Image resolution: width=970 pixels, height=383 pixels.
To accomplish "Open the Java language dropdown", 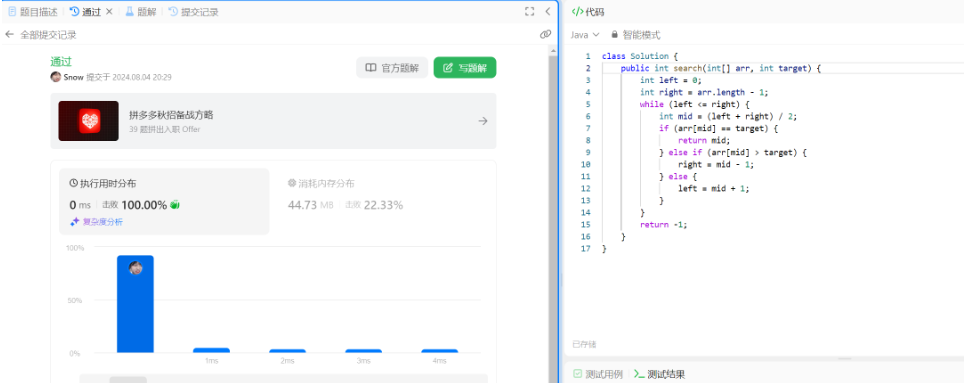I will 585,35.
